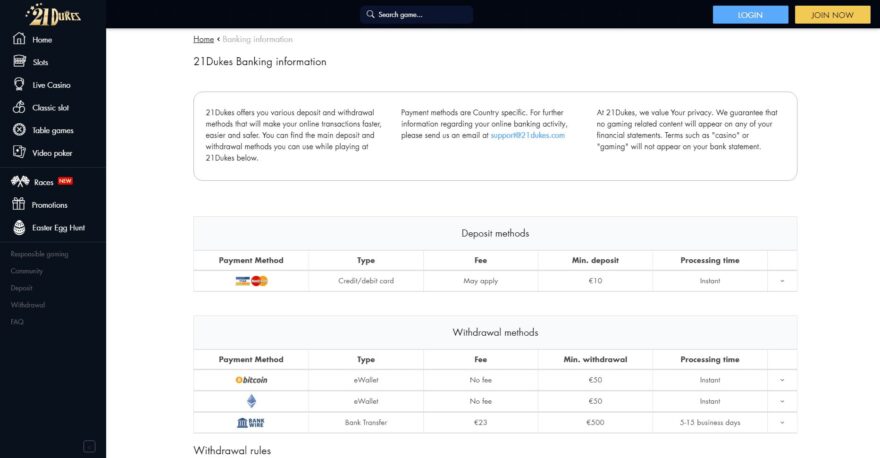Click the Bank Wire logo
Screen dimensions: 880x458
click(251, 423)
